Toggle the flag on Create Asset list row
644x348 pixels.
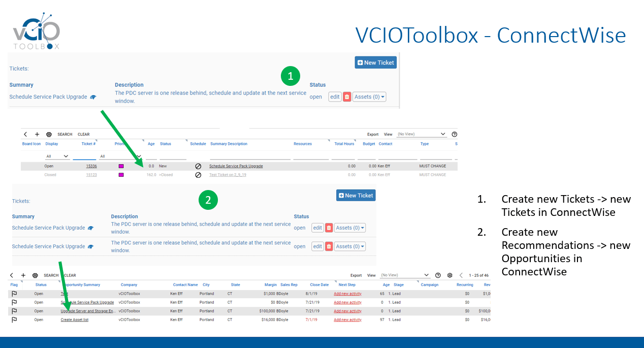14,320
